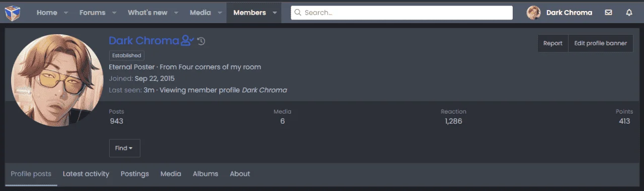Click the Report button
Screen dimensions: 644x191
coord(553,43)
